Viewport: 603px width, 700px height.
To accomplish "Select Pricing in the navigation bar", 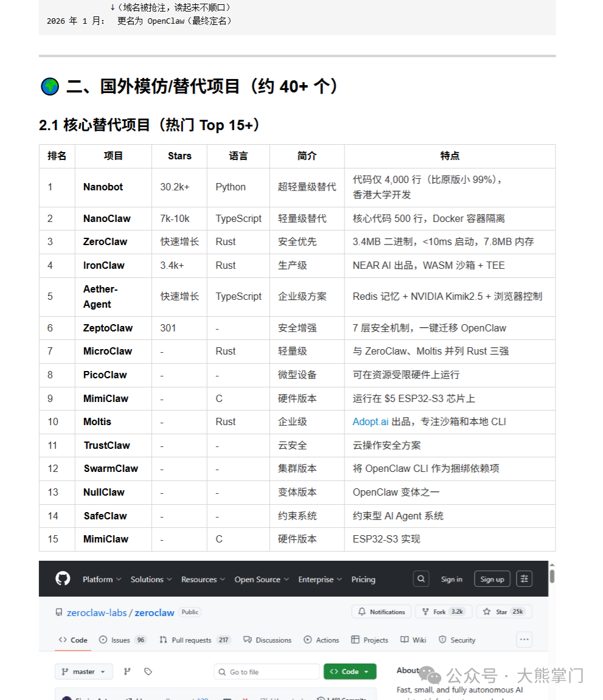I will (363, 579).
